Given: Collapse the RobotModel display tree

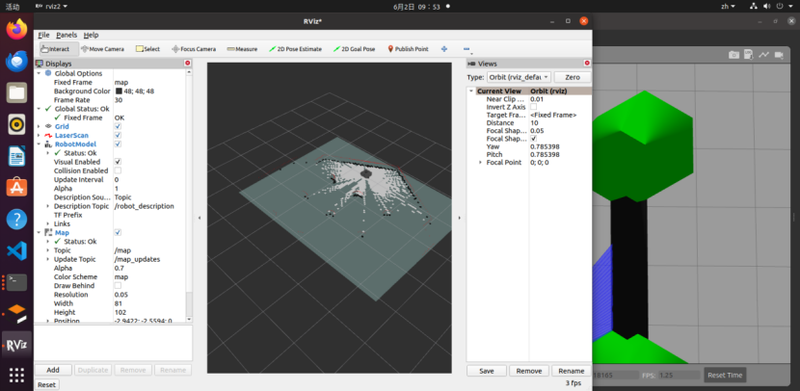Looking at the screenshot, I should [39, 144].
